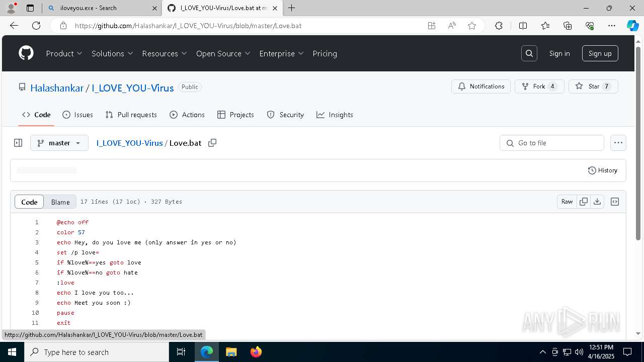Click the I_LOVE_YOU-Virus breadcrumb link
This screenshot has width=644, height=362.
pyautogui.click(x=130, y=143)
